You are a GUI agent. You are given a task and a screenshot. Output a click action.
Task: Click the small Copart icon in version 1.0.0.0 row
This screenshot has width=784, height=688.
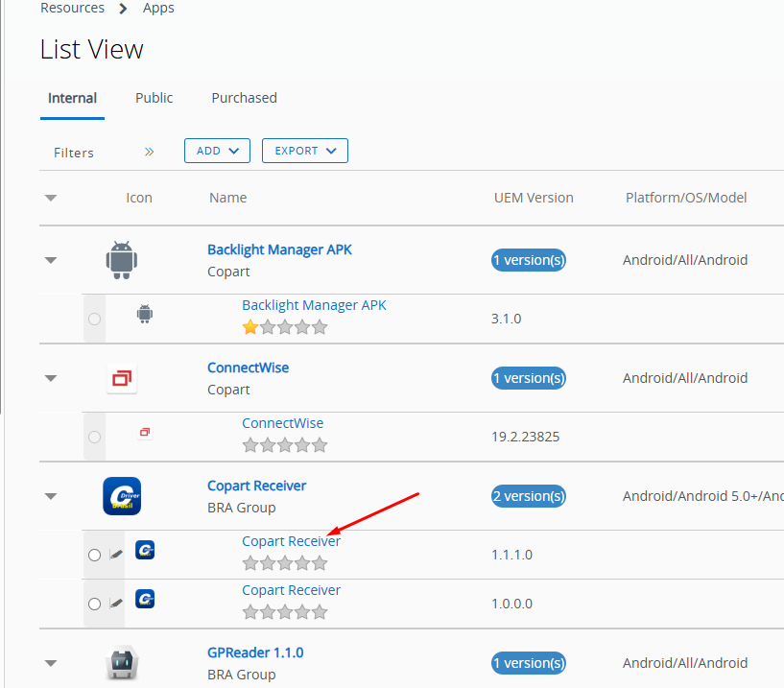click(145, 599)
